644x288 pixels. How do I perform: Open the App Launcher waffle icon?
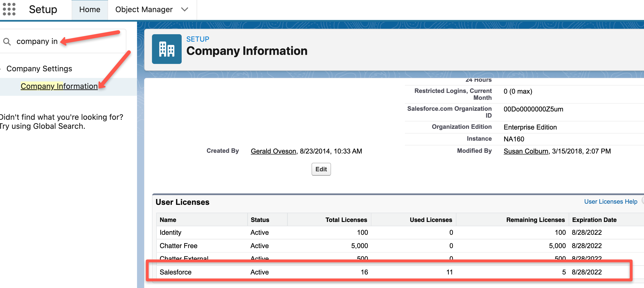(9, 10)
